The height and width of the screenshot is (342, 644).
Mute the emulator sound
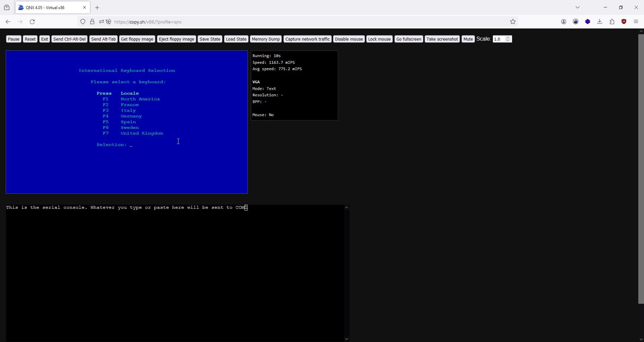click(468, 39)
